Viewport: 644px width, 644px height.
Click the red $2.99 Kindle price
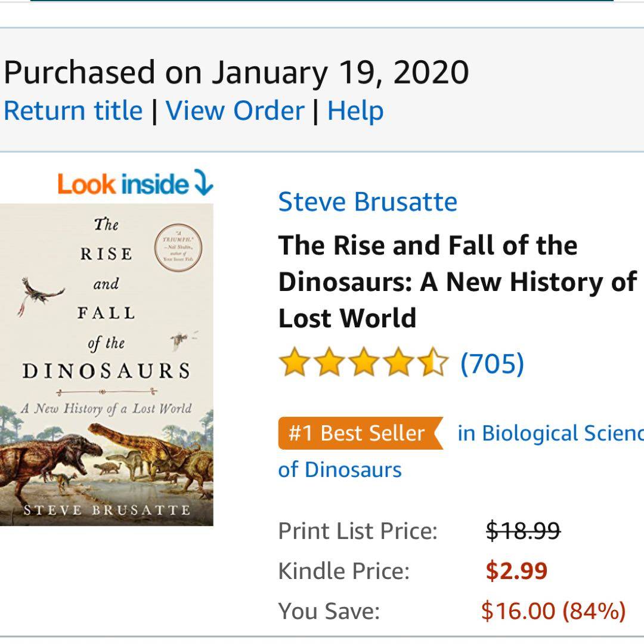516,571
